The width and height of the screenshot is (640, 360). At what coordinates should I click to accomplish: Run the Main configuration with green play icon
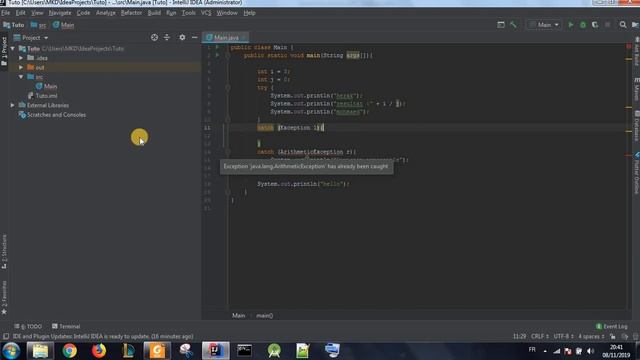(x=571, y=25)
